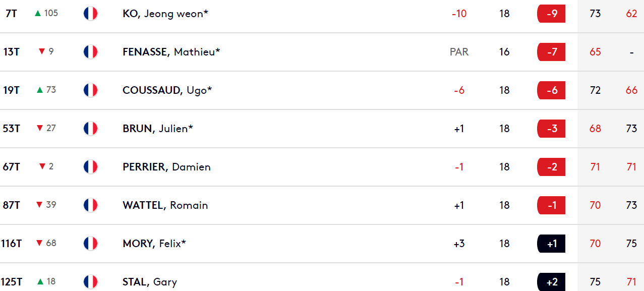
Task: Click the flag icon in STAL, Gary row
Action: 90,282
